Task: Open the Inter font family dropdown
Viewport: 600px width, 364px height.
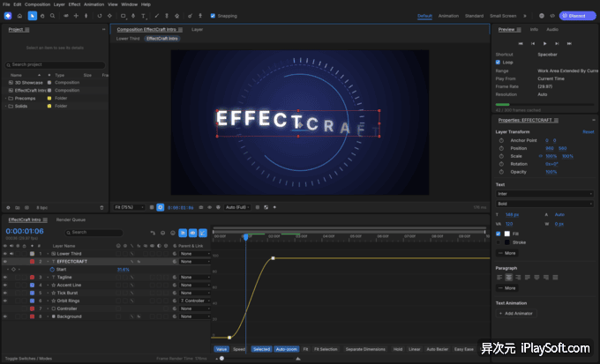Action: [544, 194]
